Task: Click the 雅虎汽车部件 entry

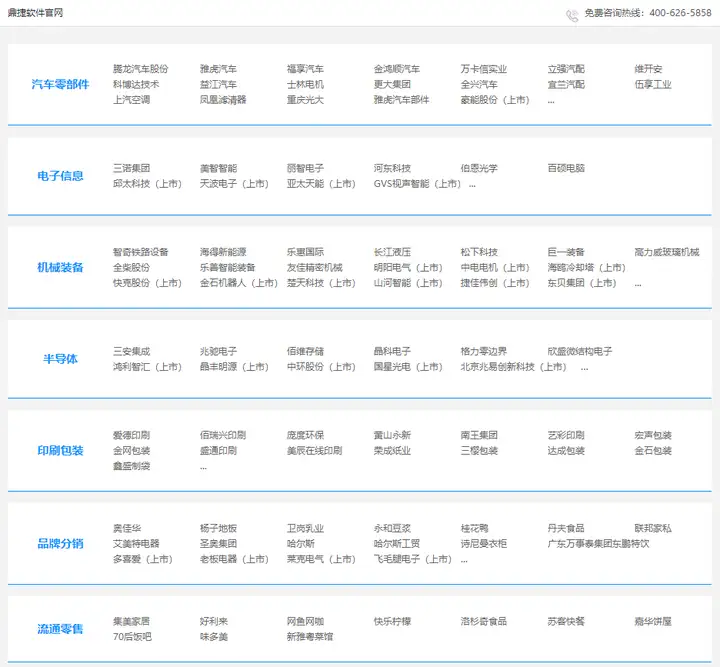Action: 401,100
